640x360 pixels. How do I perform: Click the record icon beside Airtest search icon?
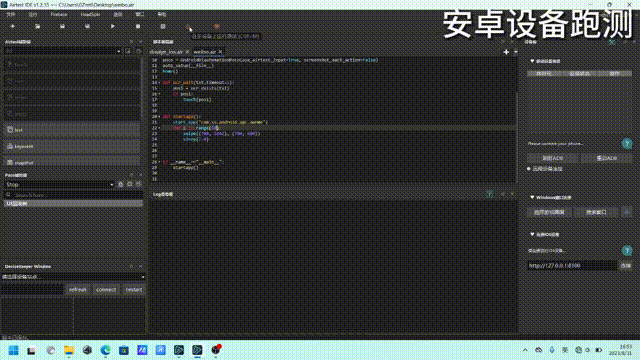(x=138, y=51)
